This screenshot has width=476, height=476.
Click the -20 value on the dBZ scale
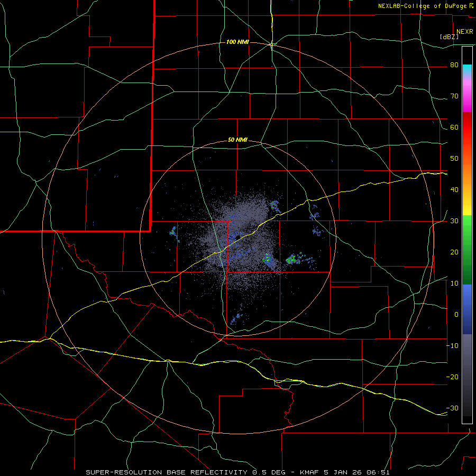(452, 377)
